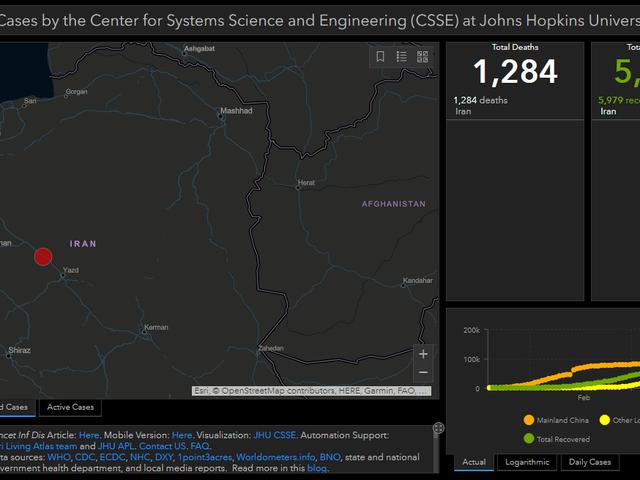
Task: Click the Sari city label
Action: [30, 101]
